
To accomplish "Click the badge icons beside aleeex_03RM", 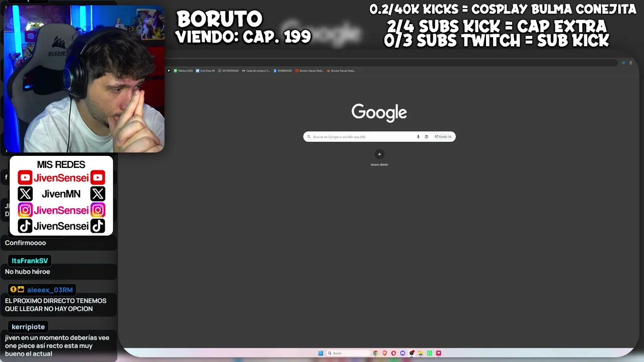I will point(17,290).
